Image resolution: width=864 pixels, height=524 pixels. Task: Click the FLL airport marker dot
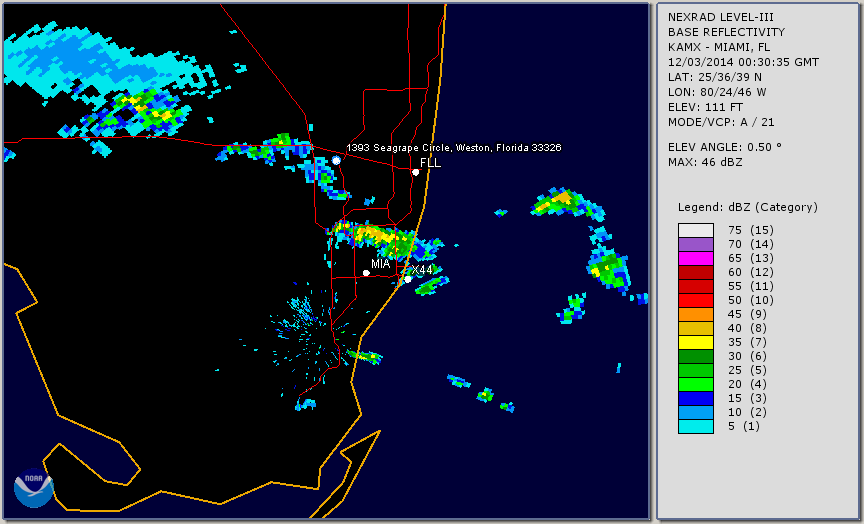(x=415, y=172)
